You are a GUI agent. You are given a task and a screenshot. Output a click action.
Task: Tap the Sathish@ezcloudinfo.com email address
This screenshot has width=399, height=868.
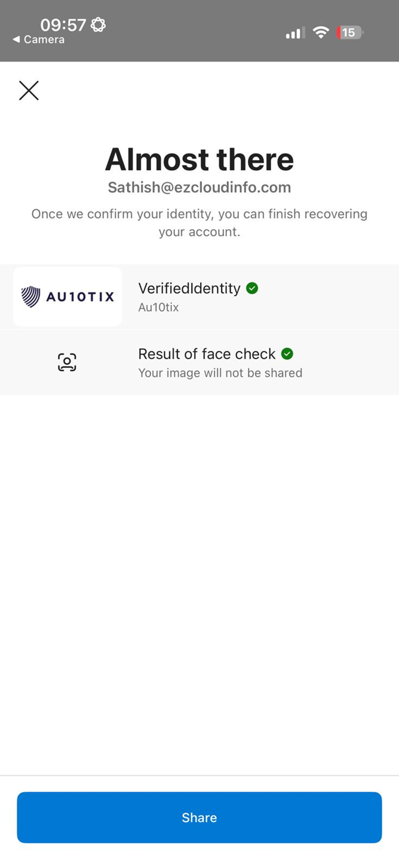pyautogui.click(x=199, y=187)
